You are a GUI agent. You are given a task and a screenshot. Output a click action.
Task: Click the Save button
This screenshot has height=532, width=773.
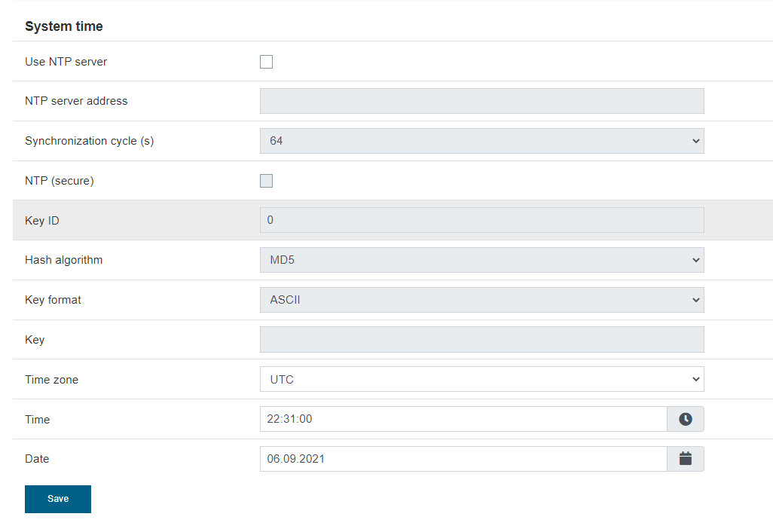coord(58,499)
